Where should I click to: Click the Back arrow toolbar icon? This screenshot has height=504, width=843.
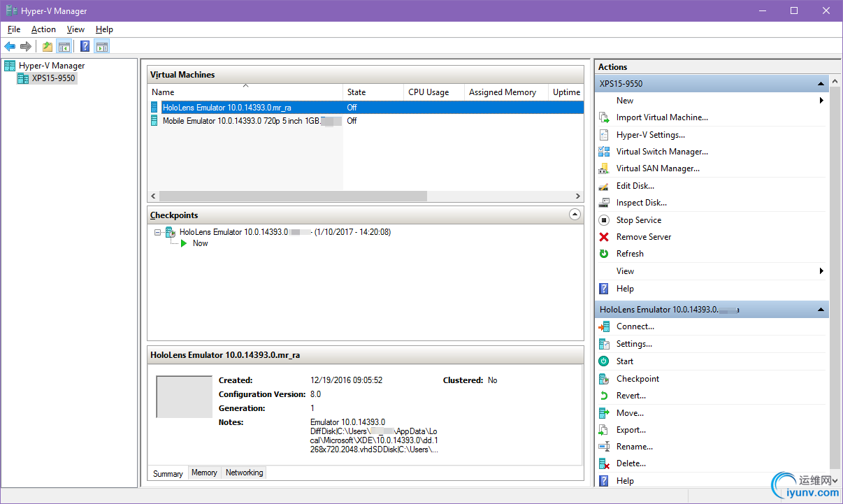click(10, 47)
